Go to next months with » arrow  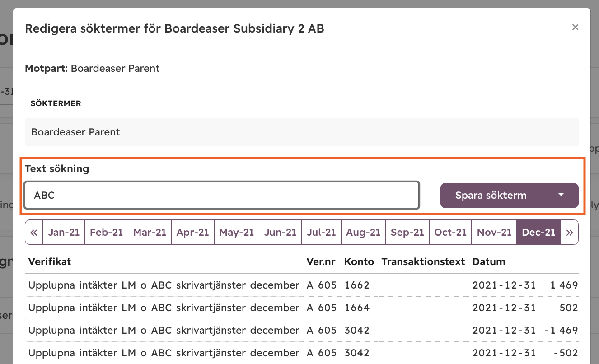[x=570, y=232]
